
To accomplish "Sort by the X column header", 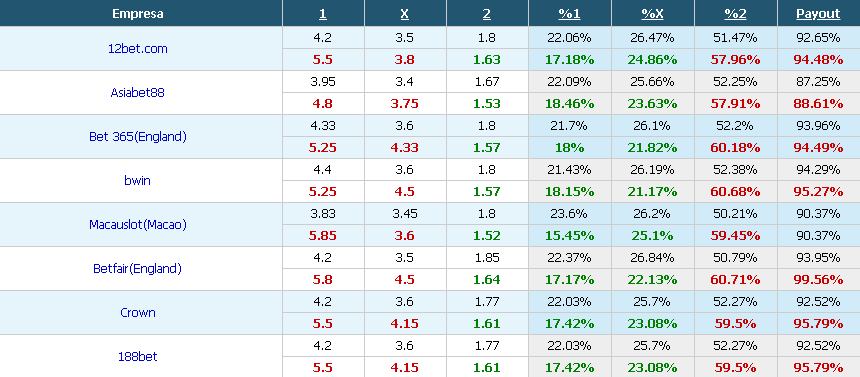I will click(x=405, y=14).
